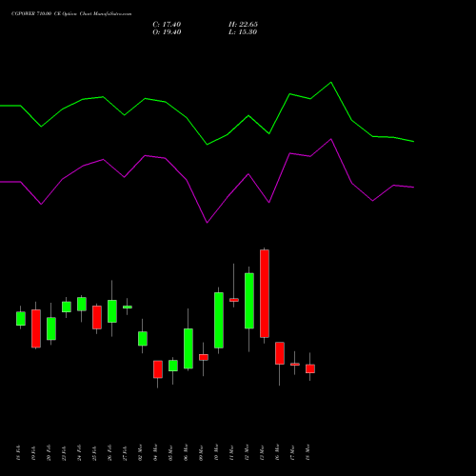Click the magenta line's lowest trough
Screen dimensions: 476x476
208,223
